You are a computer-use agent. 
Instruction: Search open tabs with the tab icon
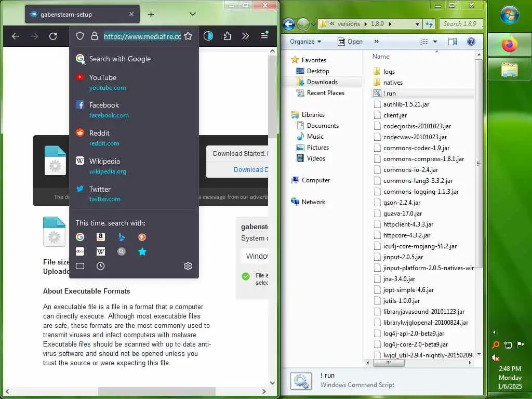point(80,266)
